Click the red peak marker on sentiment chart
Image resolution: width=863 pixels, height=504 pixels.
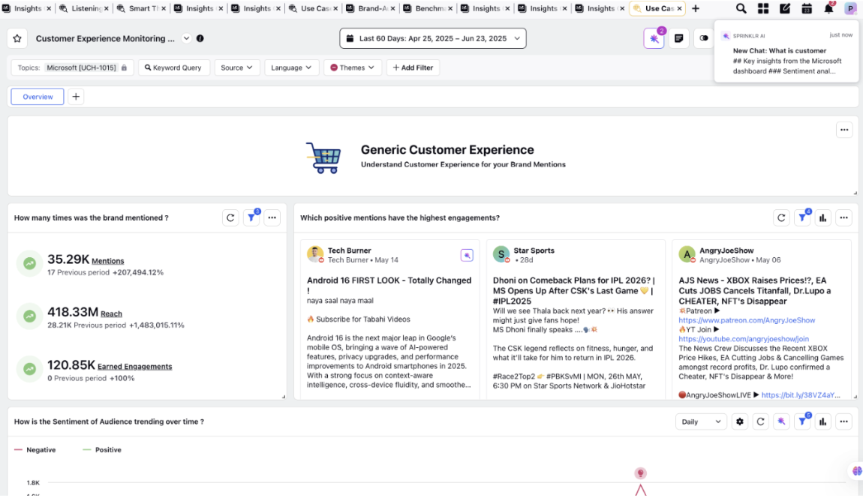640,473
